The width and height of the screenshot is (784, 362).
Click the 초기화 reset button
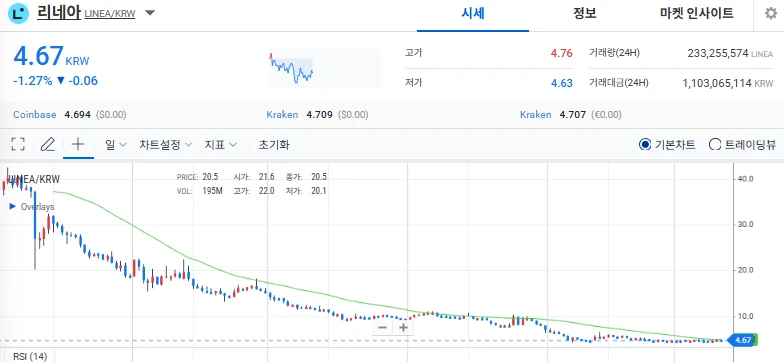274,145
